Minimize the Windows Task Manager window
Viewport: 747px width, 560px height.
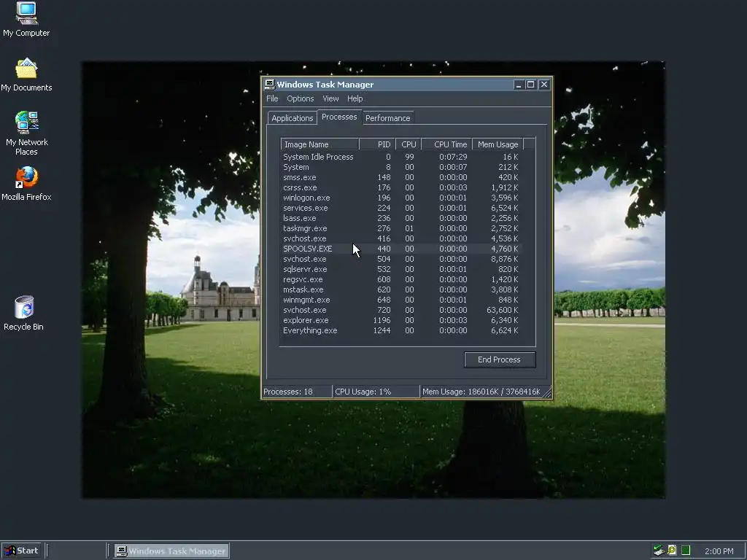519,85
